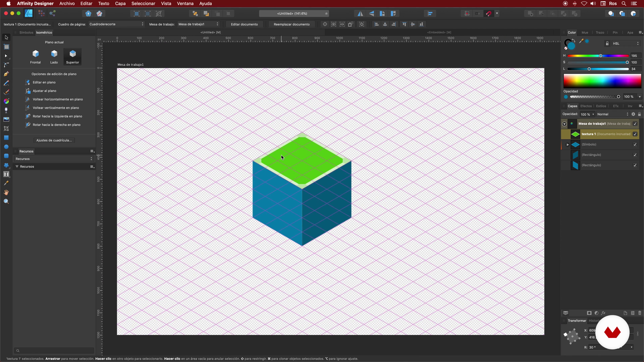This screenshot has height=362, width=644.
Task: Select the Zoom tool
Action: coord(6,201)
